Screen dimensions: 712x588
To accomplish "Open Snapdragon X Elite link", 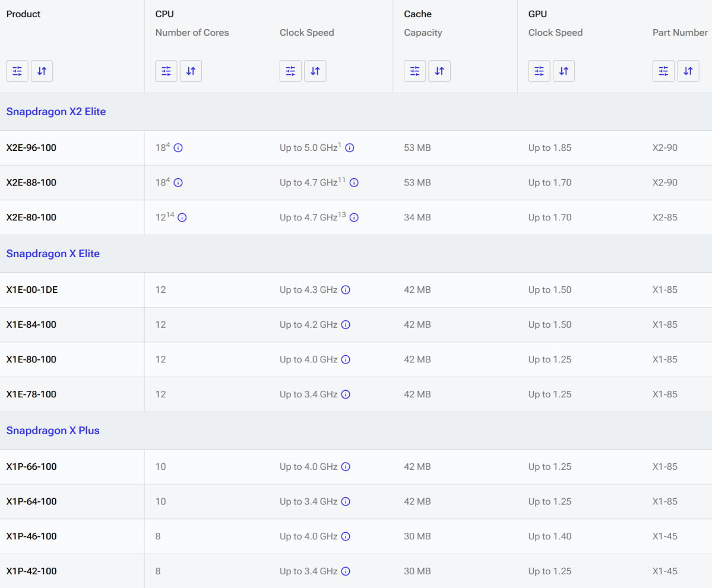I will [x=53, y=254].
